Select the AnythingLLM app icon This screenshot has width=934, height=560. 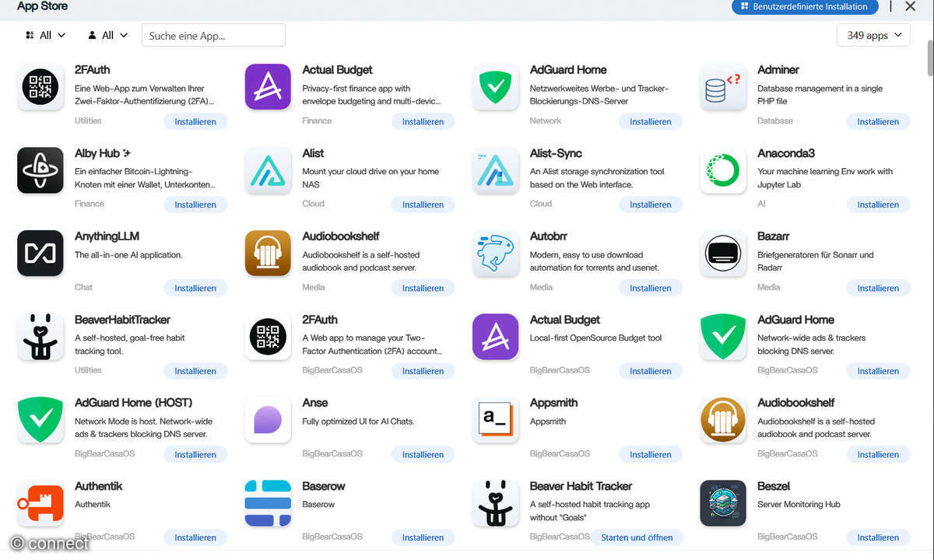(x=40, y=253)
